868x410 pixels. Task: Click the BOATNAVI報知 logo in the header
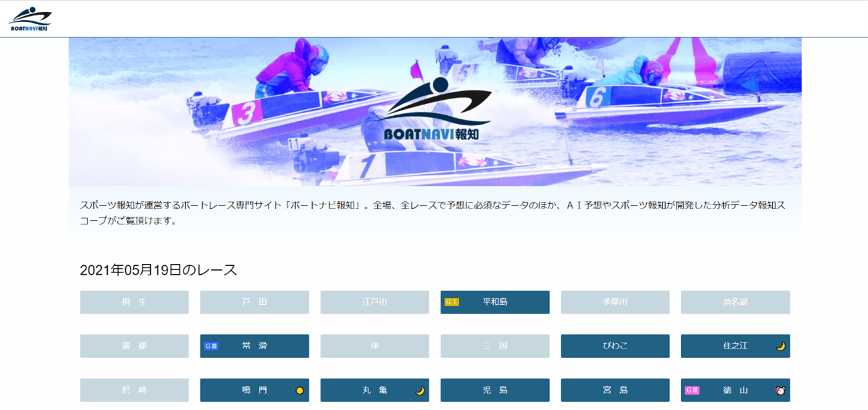click(29, 19)
